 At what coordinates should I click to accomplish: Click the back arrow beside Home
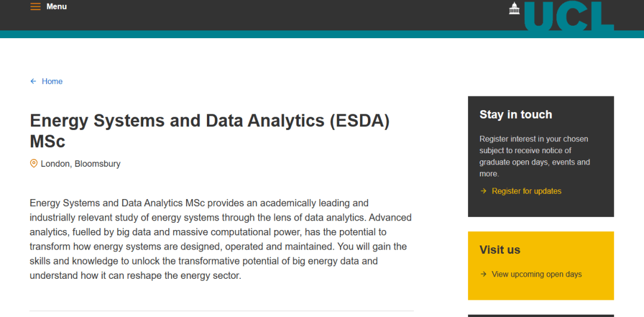[33, 81]
